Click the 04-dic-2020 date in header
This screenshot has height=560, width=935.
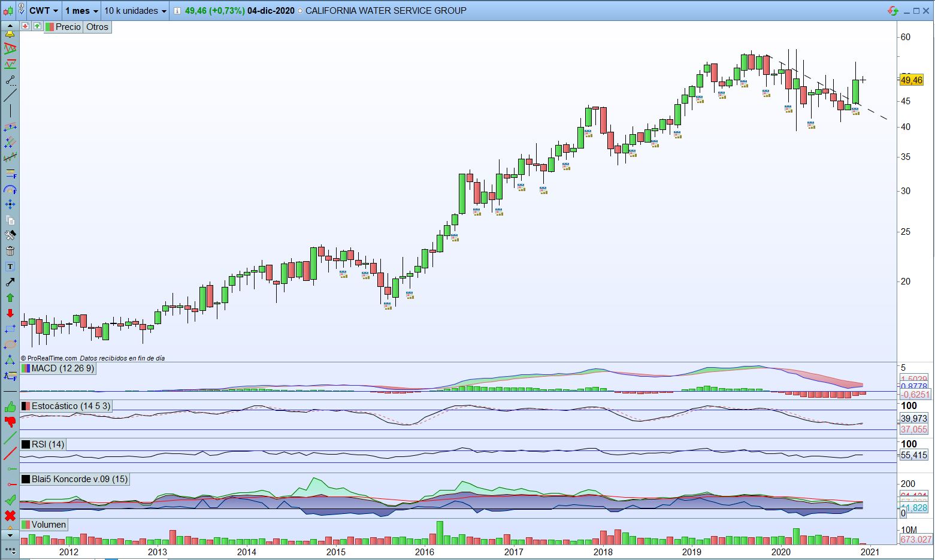click(271, 11)
